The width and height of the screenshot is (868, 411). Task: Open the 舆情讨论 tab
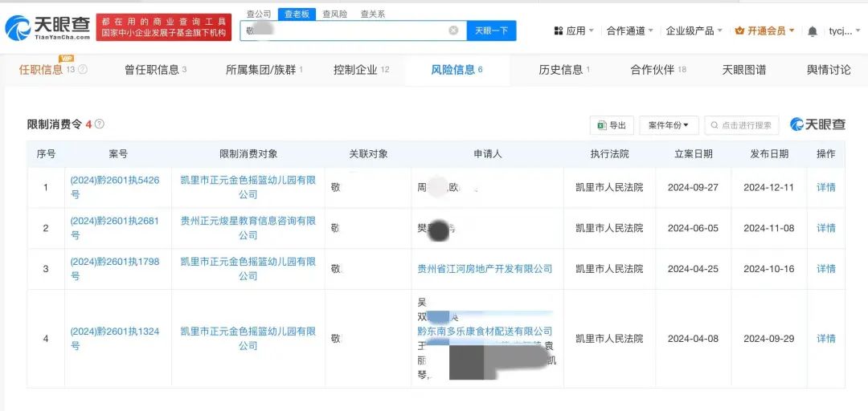pos(829,70)
